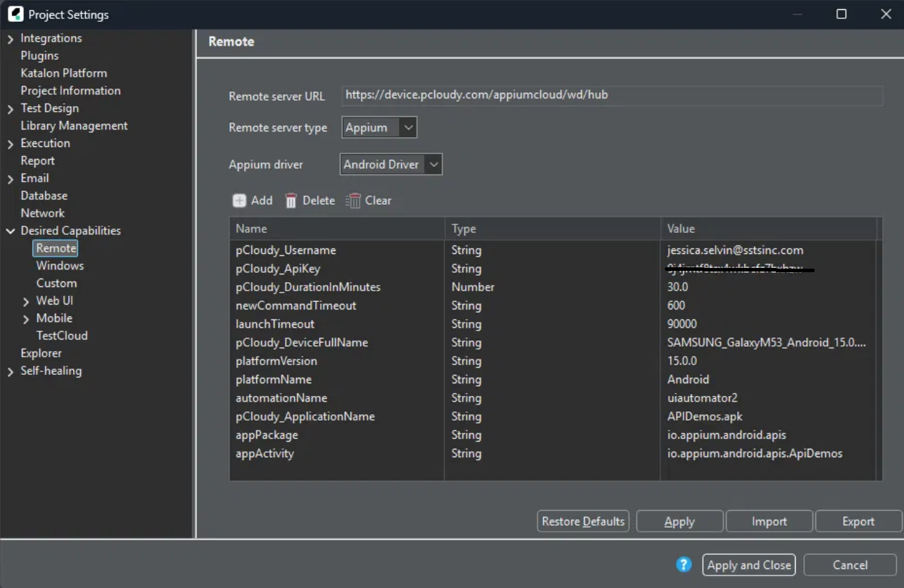Close the Project Settings window

(x=886, y=14)
